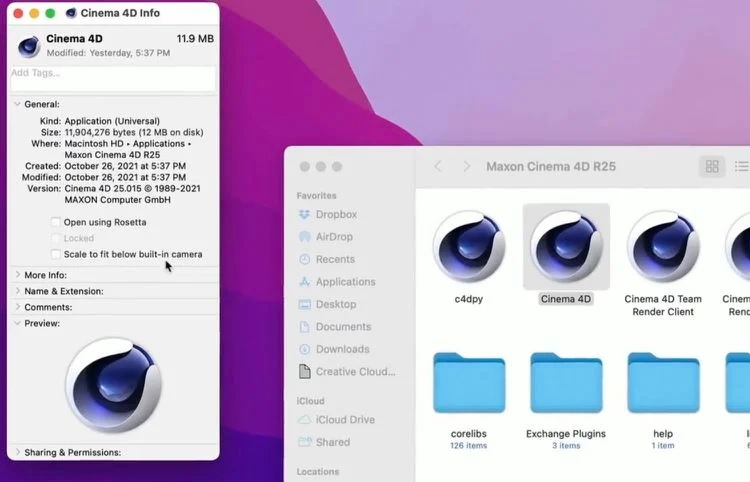Screen dimensions: 750x482
Task: Click Dropbox in Finder sidebar
Action: pyautogui.click(x=335, y=215)
